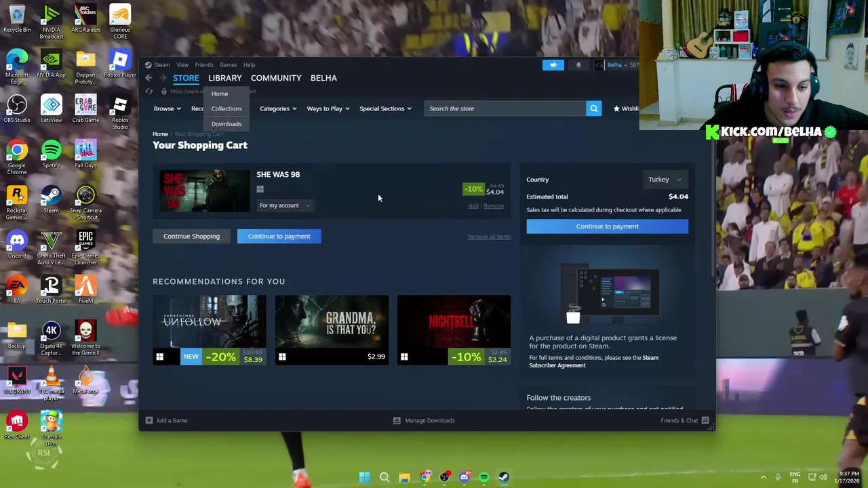Switch to the LIBRARY tab
868x488 pixels.
(224, 78)
